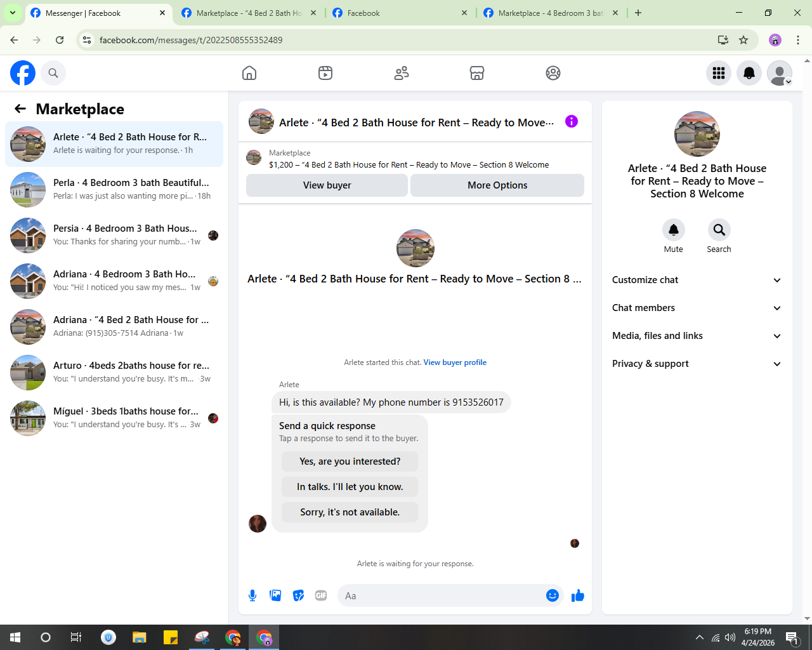Open the $1,200 listing title link
Viewport: 812px width, 650px height.
pos(409,165)
